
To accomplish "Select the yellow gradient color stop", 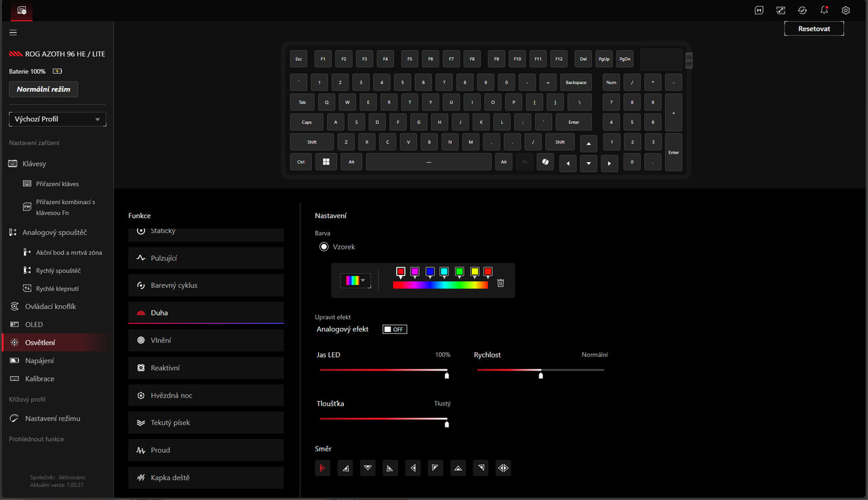I will point(475,272).
